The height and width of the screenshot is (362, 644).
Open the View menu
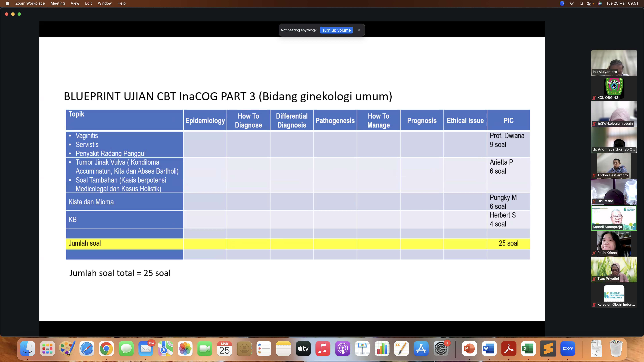(75, 3)
